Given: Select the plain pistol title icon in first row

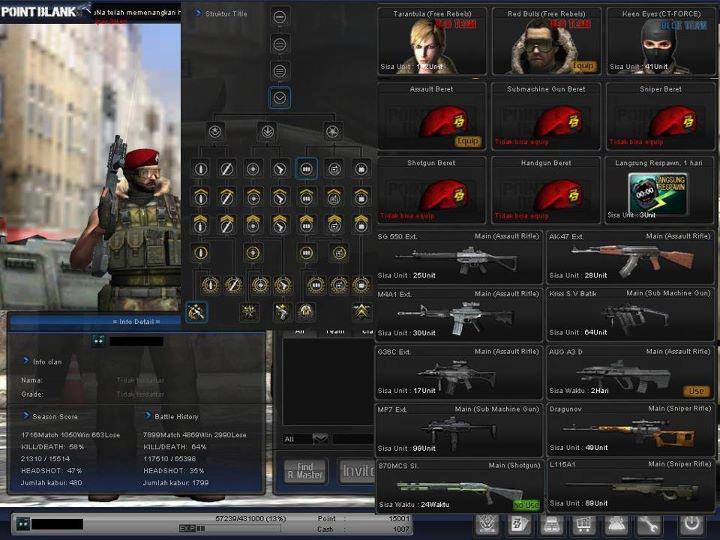Looking at the screenshot, I should pyautogui.click(x=280, y=169).
